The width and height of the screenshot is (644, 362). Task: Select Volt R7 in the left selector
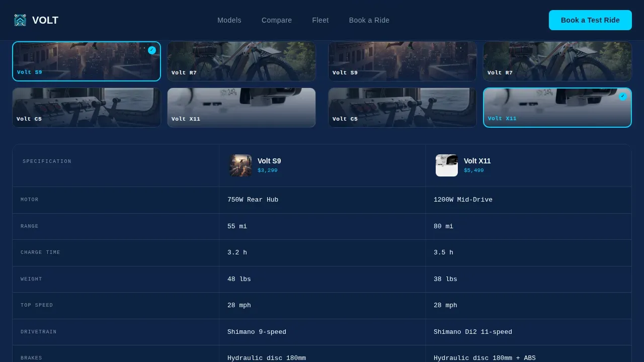click(242, 61)
